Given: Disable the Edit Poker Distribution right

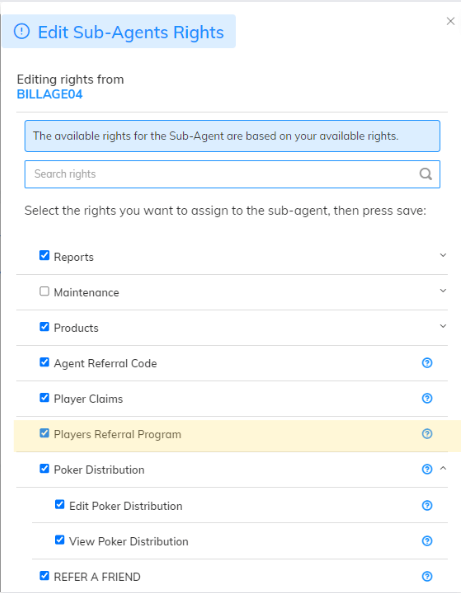Looking at the screenshot, I should (x=60, y=505).
